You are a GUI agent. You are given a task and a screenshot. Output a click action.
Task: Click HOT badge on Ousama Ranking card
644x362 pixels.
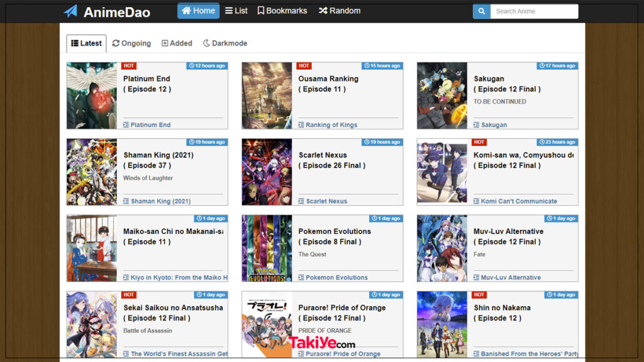[x=304, y=65]
